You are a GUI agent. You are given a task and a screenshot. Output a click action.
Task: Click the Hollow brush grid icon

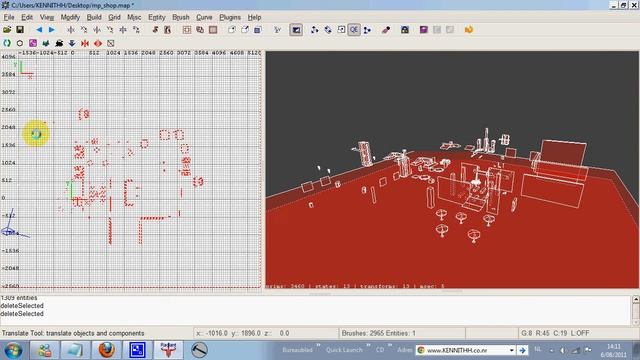coord(187,30)
